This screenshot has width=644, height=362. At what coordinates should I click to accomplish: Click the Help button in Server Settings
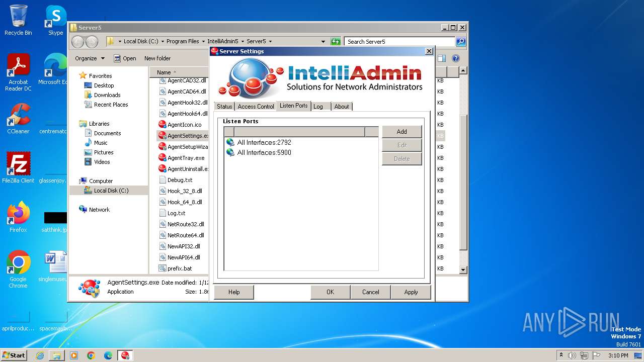point(234,292)
